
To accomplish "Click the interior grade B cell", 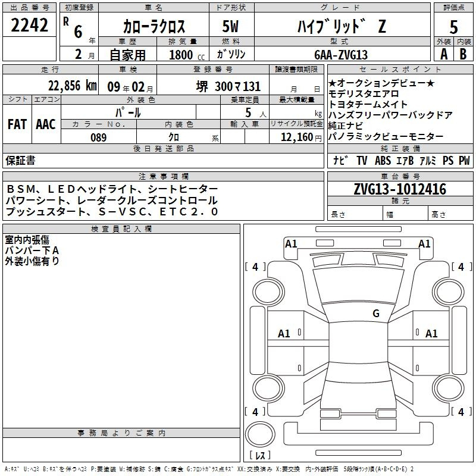I will [464, 54].
